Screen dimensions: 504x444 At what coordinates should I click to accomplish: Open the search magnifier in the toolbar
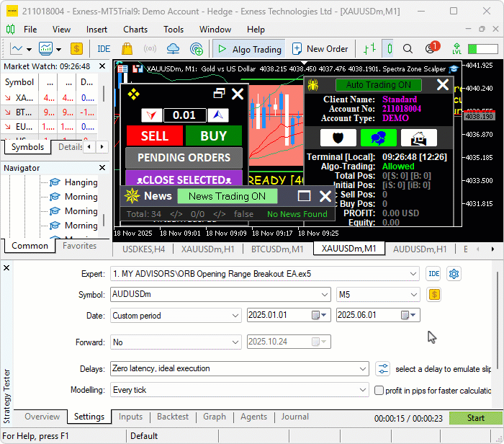click(x=408, y=49)
